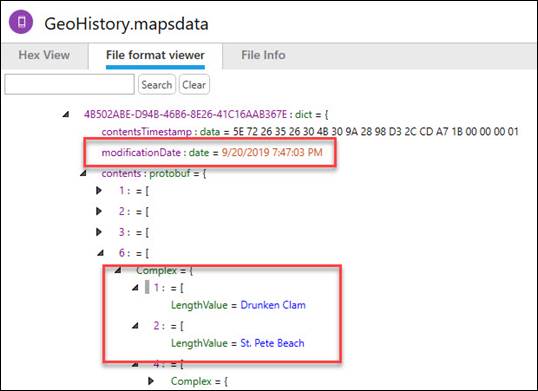This screenshot has height=391, width=538.
Task: Select the Drunken Clam LengthValue entry
Action: point(238,305)
